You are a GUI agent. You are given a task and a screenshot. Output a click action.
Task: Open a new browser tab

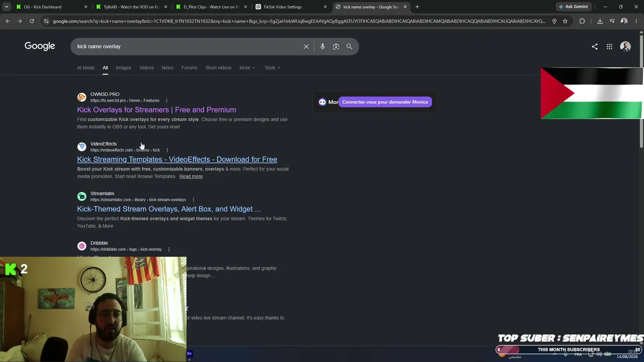(x=417, y=7)
